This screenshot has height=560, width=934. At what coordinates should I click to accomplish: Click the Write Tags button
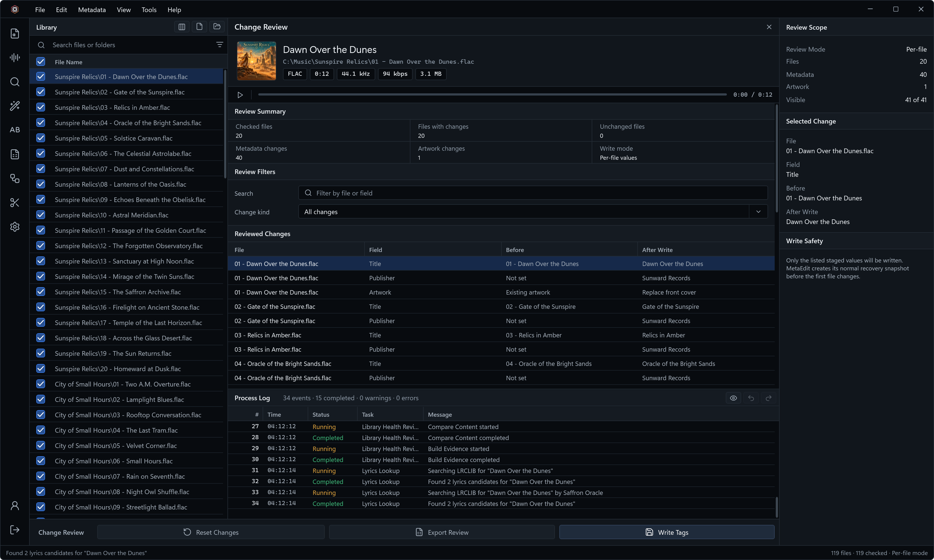click(667, 532)
